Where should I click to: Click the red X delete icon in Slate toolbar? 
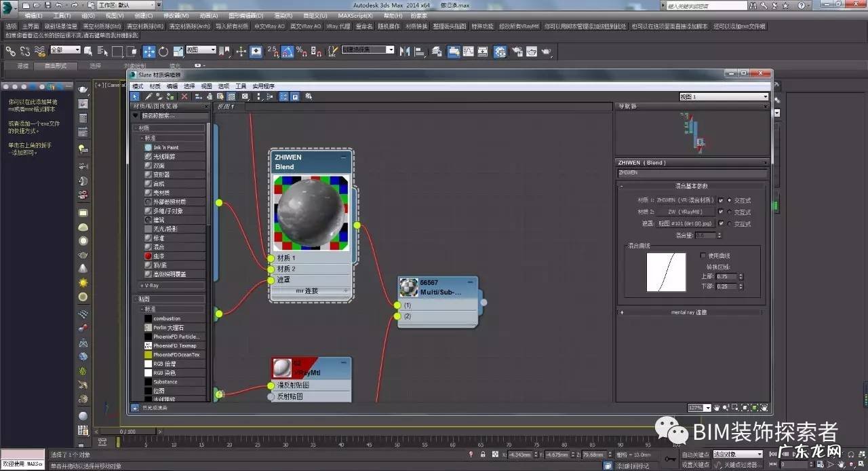(184, 96)
